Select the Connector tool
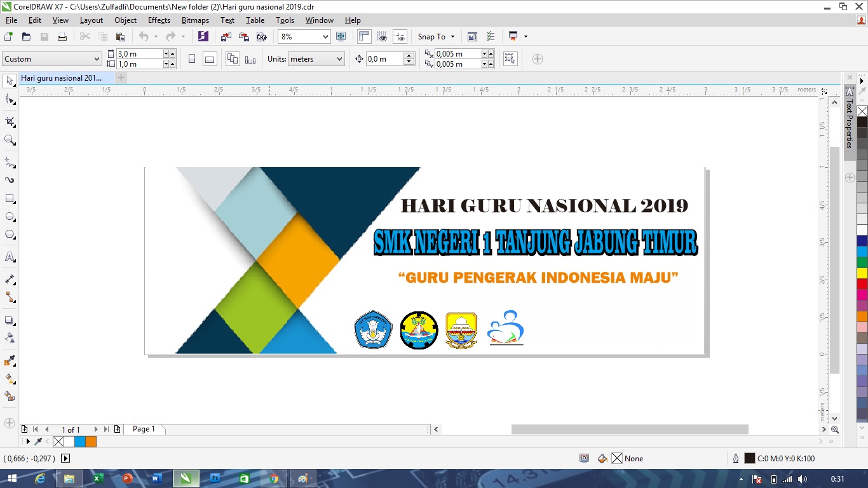 10,297
